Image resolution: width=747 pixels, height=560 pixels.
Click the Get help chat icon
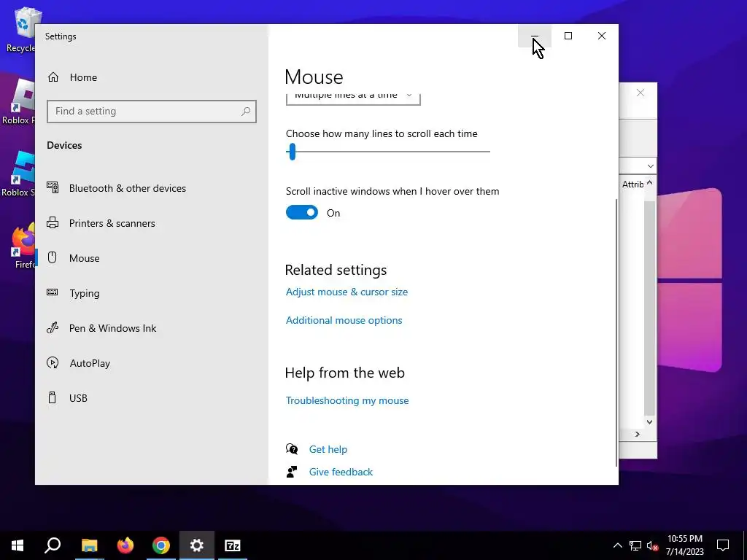[x=292, y=449]
